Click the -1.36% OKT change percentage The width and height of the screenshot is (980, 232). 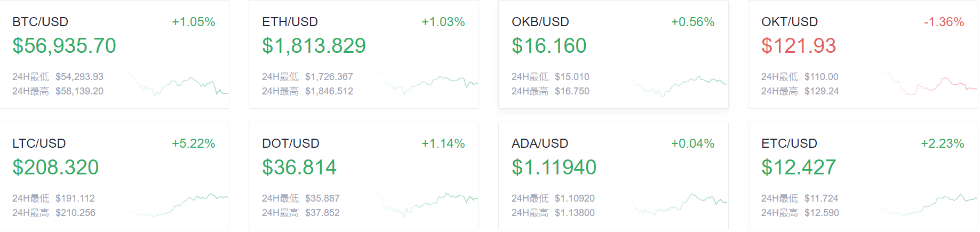point(943,22)
